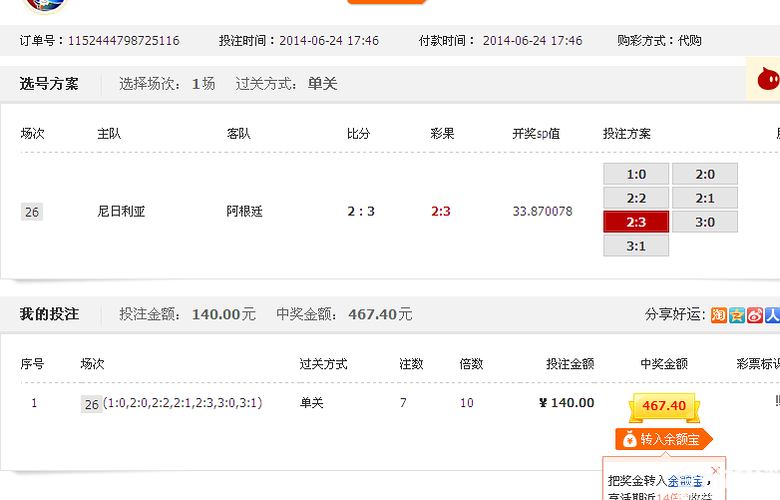Open the 余额宝 link in tooltip
The width and height of the screenshot is (780, 500).
tap(685, 480)
